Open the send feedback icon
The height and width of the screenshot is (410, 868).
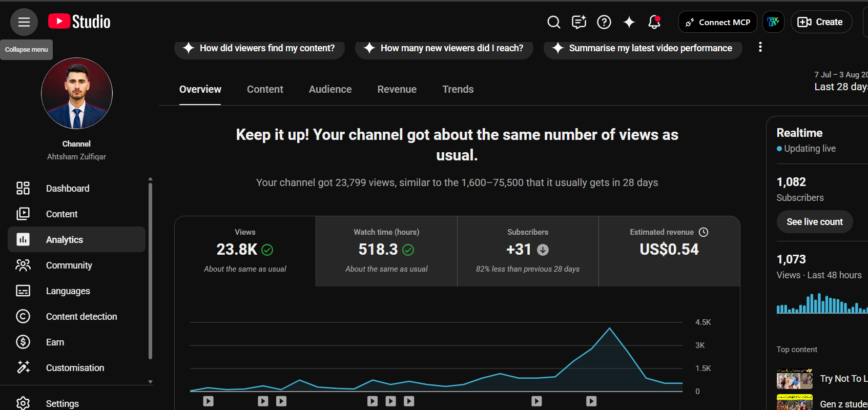pyautogui.click(x=579, y=22)
